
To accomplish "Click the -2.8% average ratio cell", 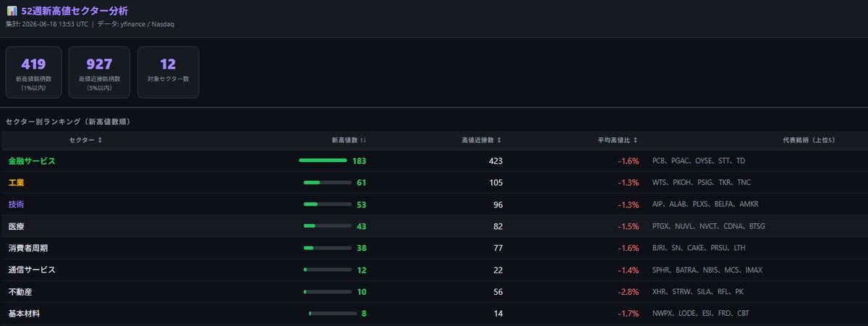I will 628,291.
